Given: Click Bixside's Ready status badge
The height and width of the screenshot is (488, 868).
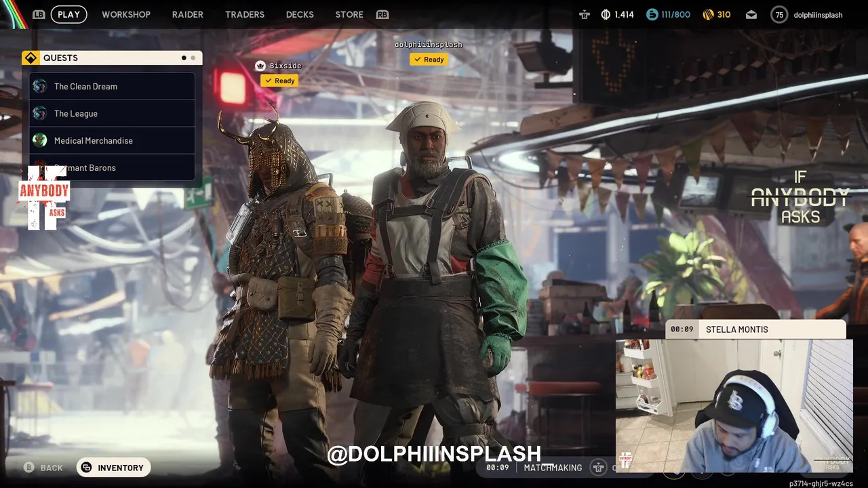Looking at the screenshot, I should coord(280,81).
